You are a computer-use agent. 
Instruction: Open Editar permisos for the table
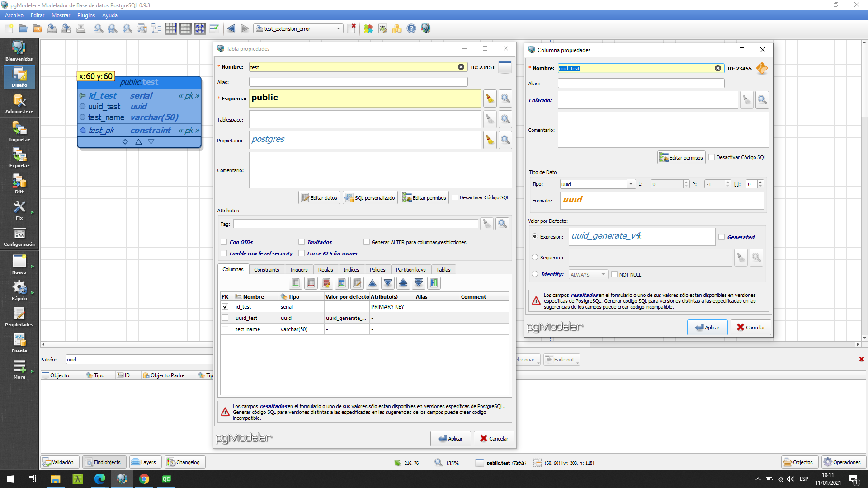(x=424, y=197)
